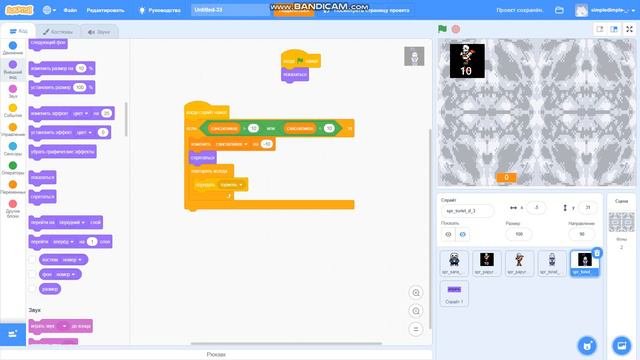The image size is (640, 360).
Task: Select the Движение block category
Action: point(13,48)
